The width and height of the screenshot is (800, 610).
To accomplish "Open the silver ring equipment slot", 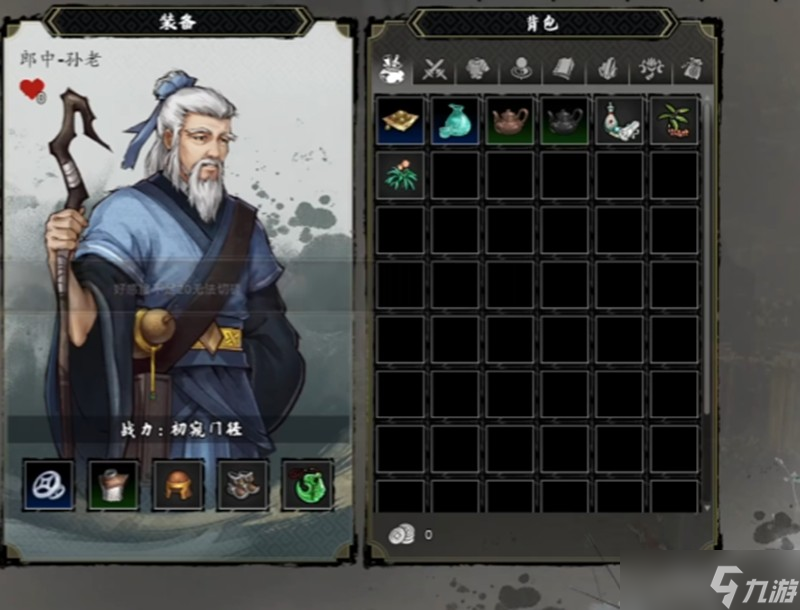I will point(49,485).
